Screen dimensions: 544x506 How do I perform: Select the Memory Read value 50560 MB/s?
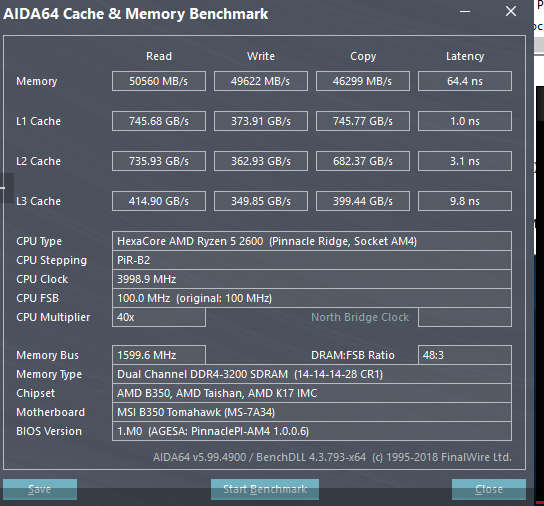click(159, 81)
